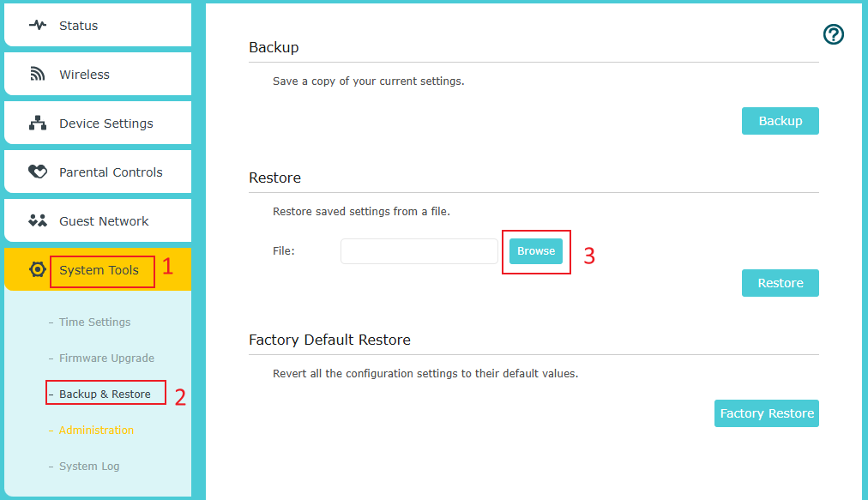Click the Factory Restore button

pos(766,413)
